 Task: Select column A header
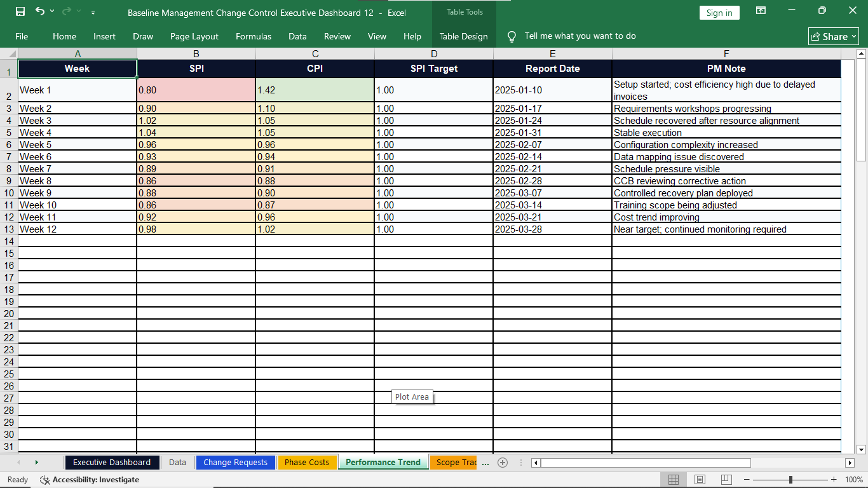78,54
